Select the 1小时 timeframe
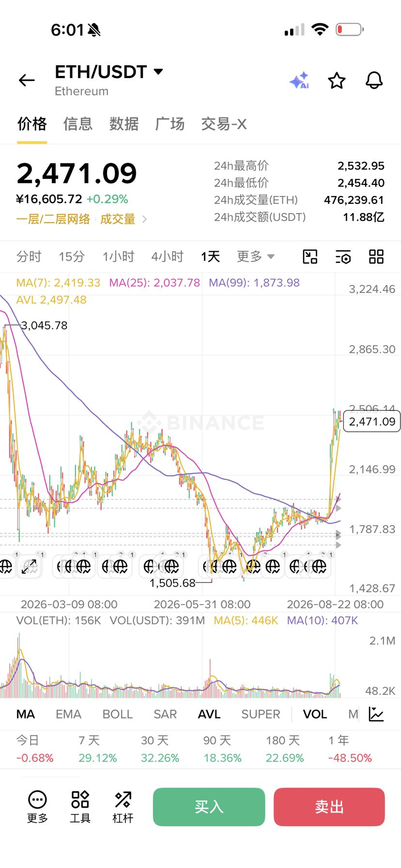Viewport: 401px width, 868px height. (118, 257)
